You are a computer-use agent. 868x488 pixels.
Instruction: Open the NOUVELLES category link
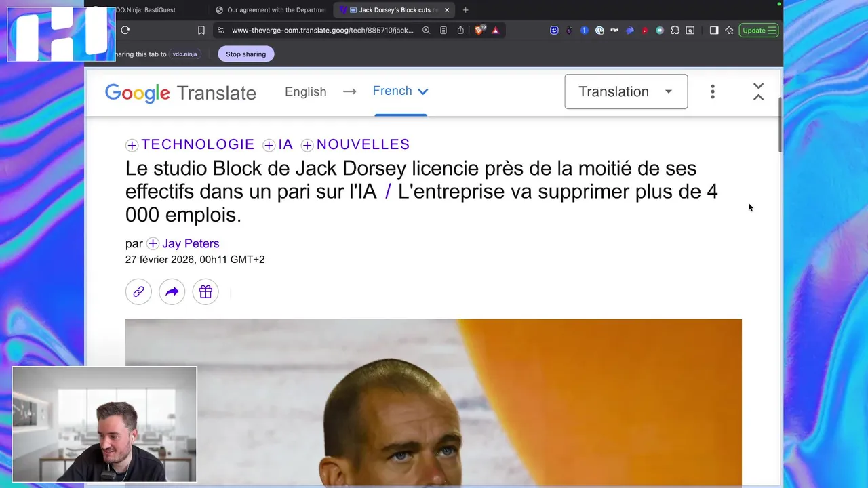[363, 144]
